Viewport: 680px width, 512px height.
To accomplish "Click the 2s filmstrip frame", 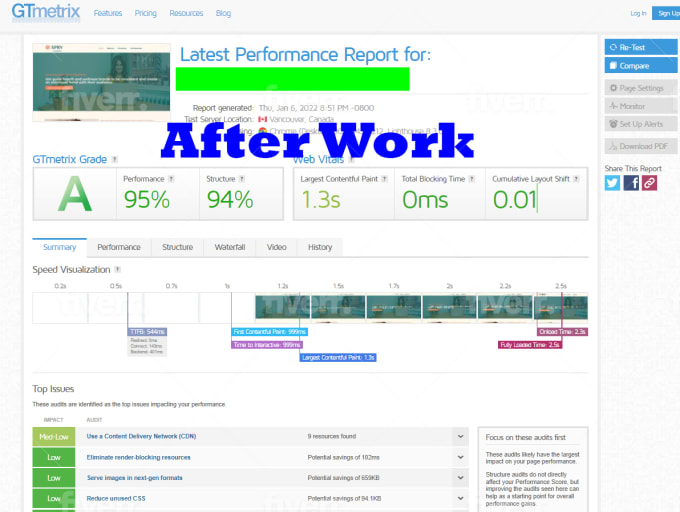I will click(x=450, y=307).
